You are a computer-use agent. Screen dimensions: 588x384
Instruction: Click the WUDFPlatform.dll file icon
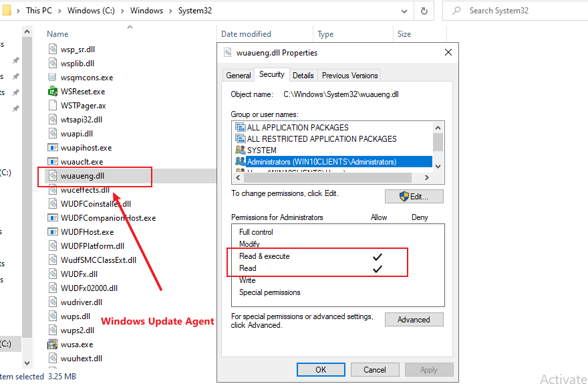click(x=53, y=246)
